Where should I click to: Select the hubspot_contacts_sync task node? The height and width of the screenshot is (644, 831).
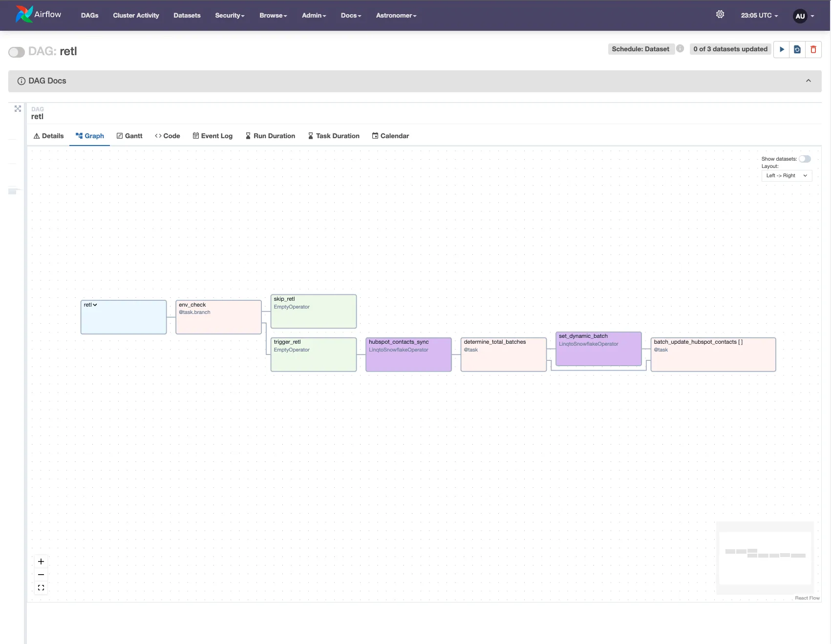[408, 354]
